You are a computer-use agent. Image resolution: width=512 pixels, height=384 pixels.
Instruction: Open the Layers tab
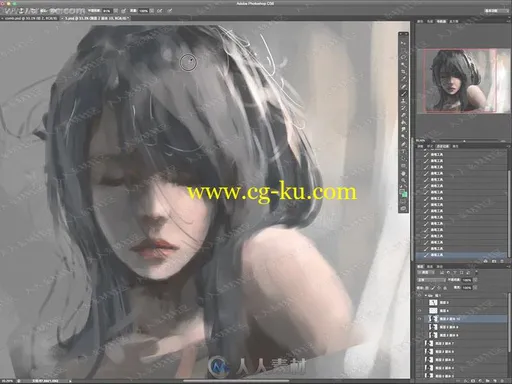(421, 266)
